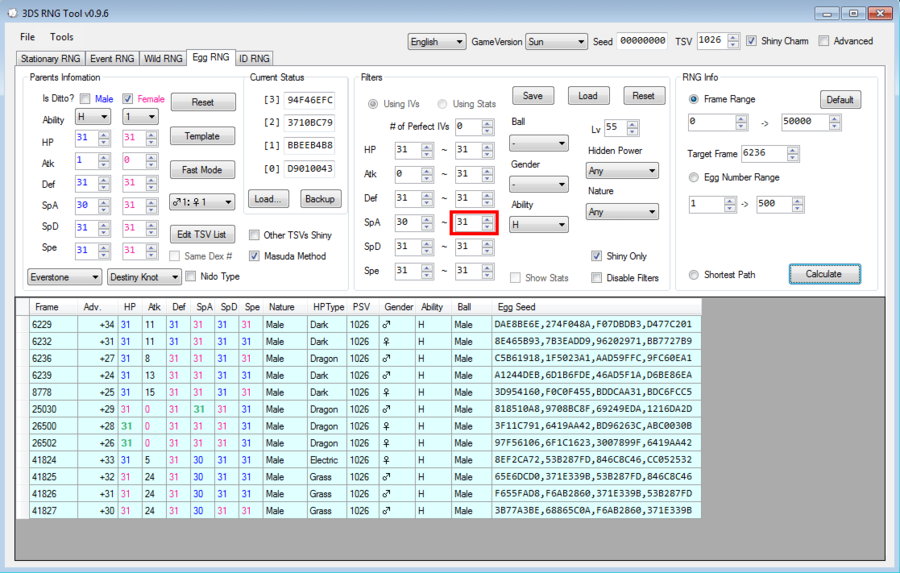
Task: Open the Gender filter dropdown
Action: [538, 184]
